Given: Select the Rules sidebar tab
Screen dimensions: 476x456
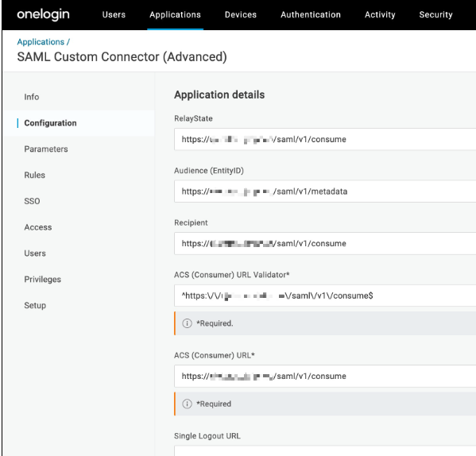Looking at the screenshot, I should click(x=35, y=175).
